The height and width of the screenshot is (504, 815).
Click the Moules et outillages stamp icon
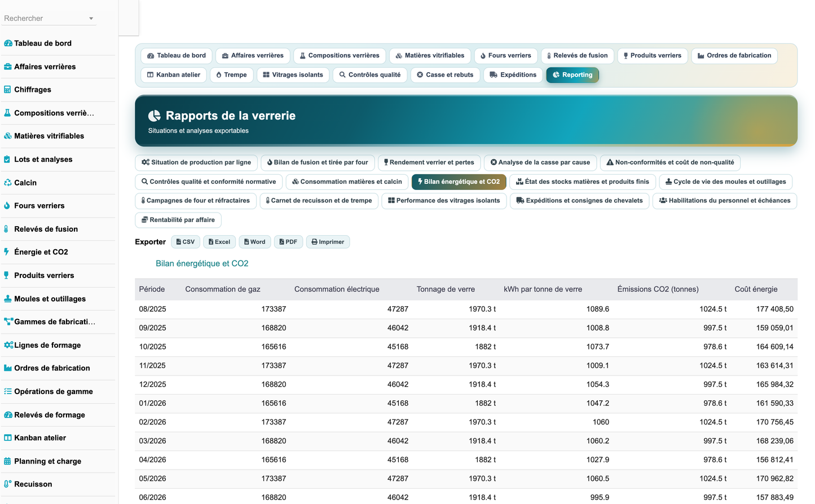point(8,299)
